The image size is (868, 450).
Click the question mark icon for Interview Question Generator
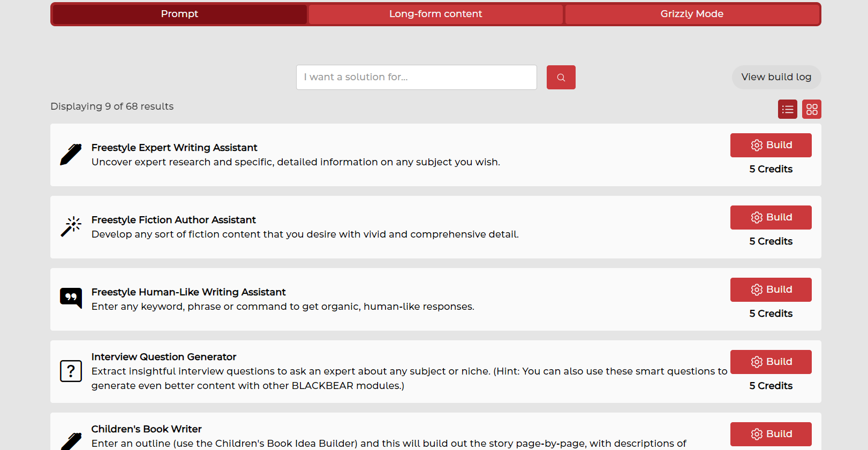click(71, 371)
